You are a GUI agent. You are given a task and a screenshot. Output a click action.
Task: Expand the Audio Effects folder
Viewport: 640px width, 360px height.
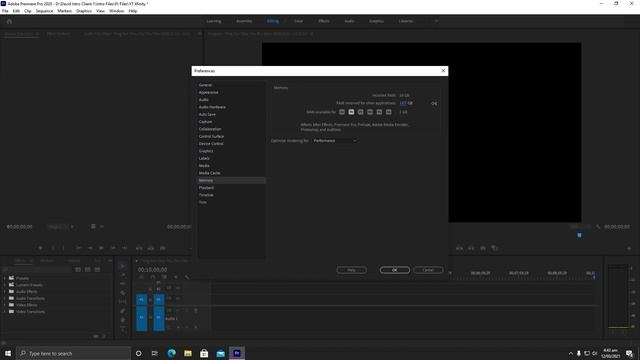pos(4,291)
